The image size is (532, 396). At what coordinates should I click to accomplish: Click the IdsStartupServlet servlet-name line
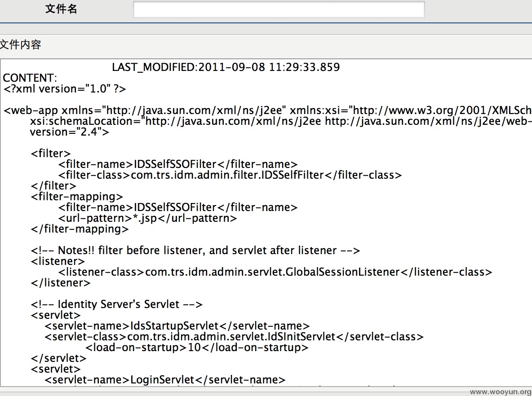tap(177, 326)
